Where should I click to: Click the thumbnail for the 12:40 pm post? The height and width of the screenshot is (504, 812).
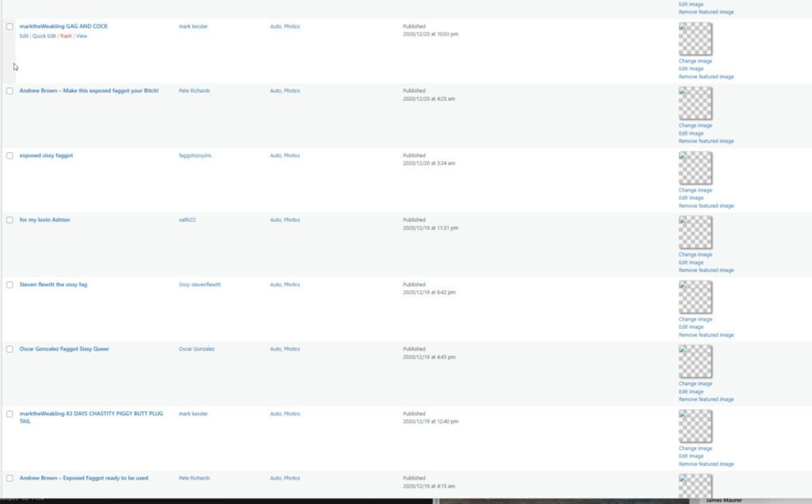(695, 426)
